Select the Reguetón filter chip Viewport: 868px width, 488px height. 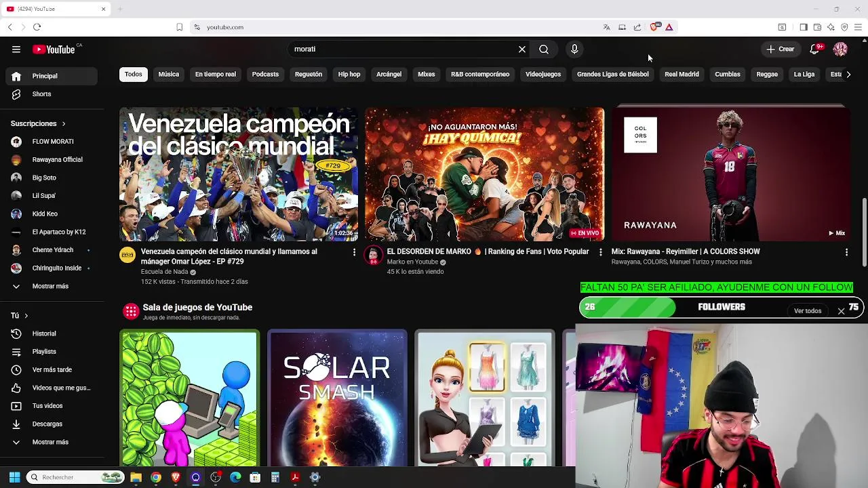tap(309, 74)
